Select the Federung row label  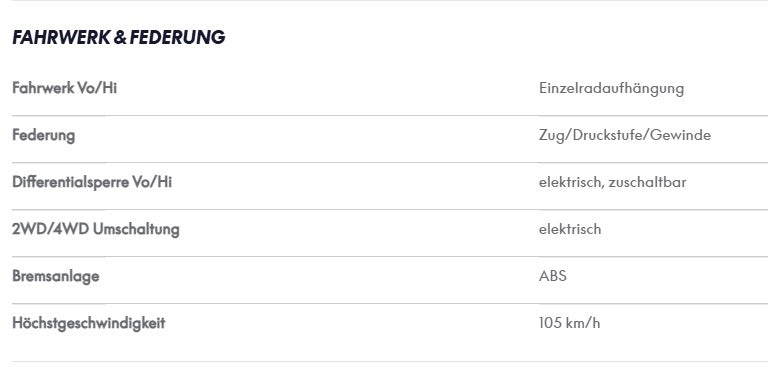click(44, 136)
